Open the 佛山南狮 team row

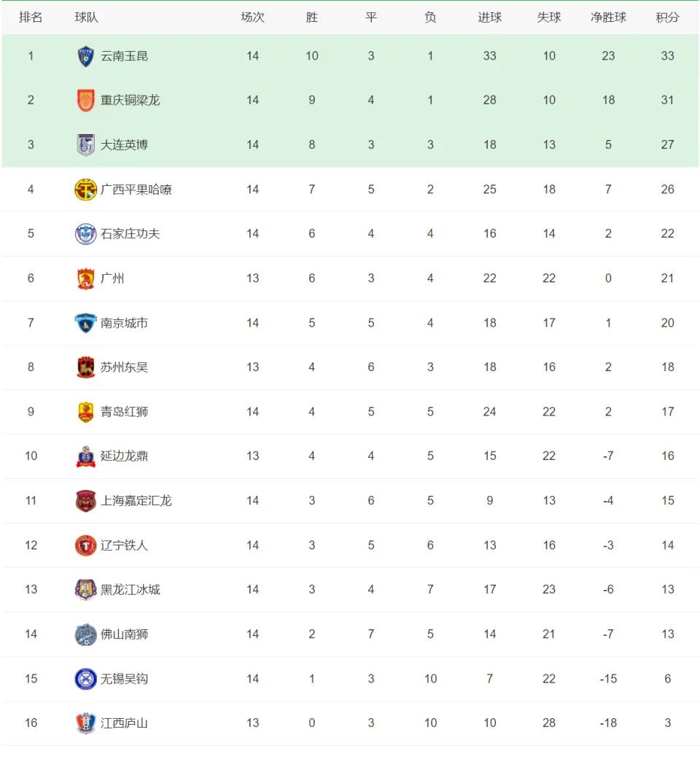pos(350,634)
